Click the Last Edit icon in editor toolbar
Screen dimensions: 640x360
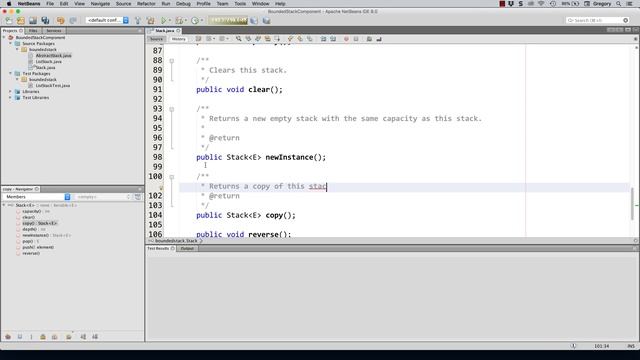(x=198, y=39)
